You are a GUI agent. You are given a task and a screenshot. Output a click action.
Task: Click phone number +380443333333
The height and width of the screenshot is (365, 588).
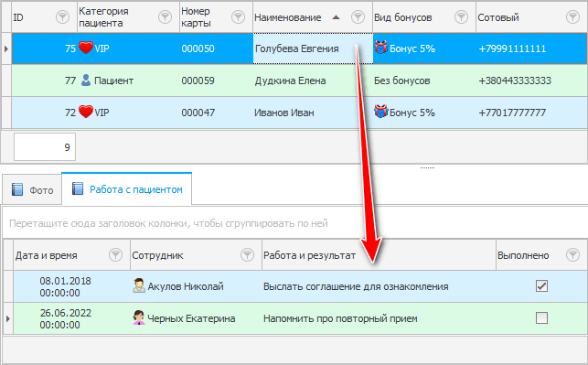pyautogui.click(x=515, y=81)
